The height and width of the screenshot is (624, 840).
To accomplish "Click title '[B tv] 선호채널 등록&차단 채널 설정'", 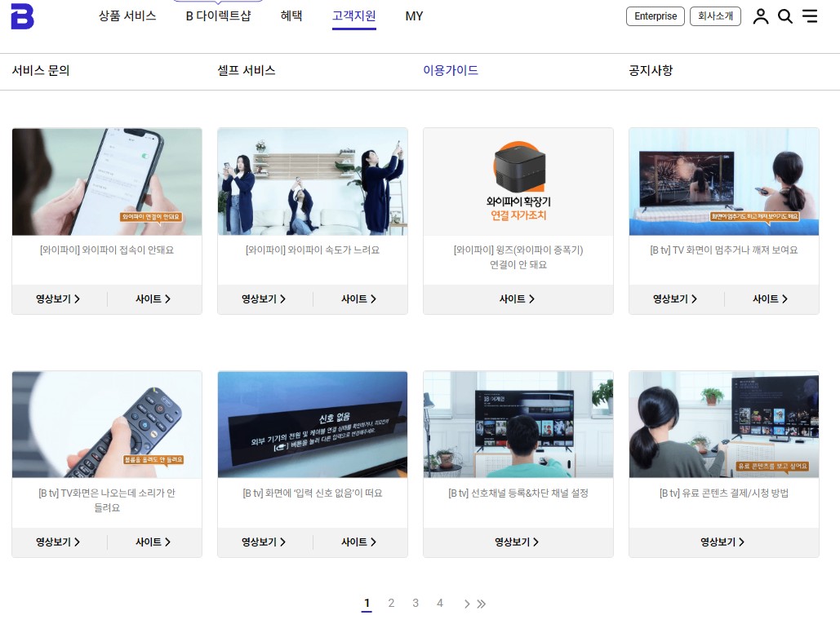I will (518, 493).
